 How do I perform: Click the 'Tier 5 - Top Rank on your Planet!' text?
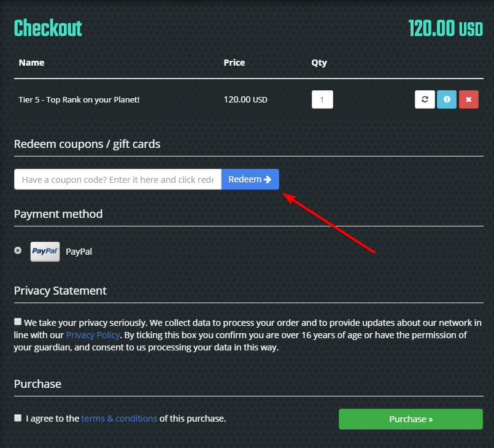[79, 100]
